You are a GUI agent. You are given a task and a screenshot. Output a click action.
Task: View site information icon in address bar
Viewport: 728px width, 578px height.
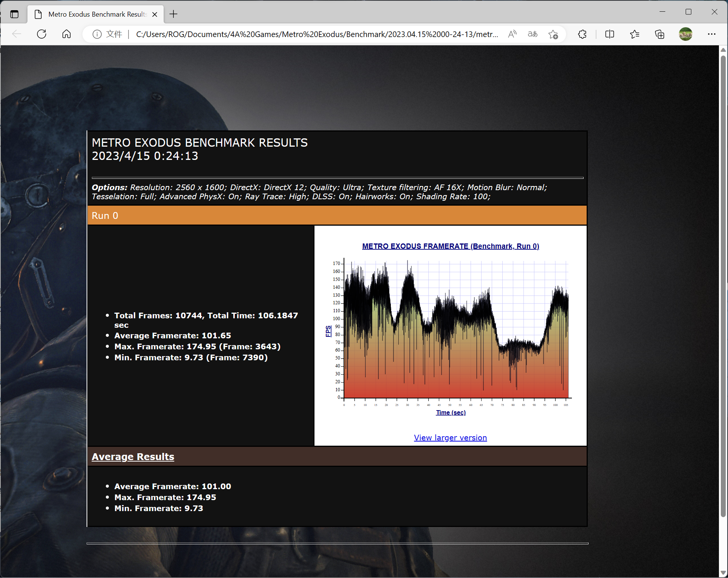pyautogui.click(x=97, y=34)
